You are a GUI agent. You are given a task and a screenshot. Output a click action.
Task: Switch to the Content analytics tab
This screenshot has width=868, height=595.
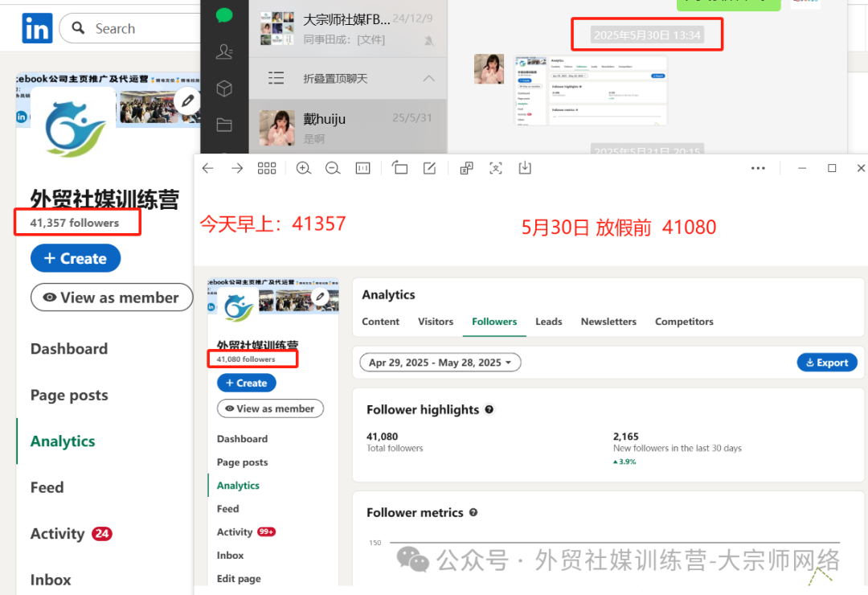(x=380, y=322)
